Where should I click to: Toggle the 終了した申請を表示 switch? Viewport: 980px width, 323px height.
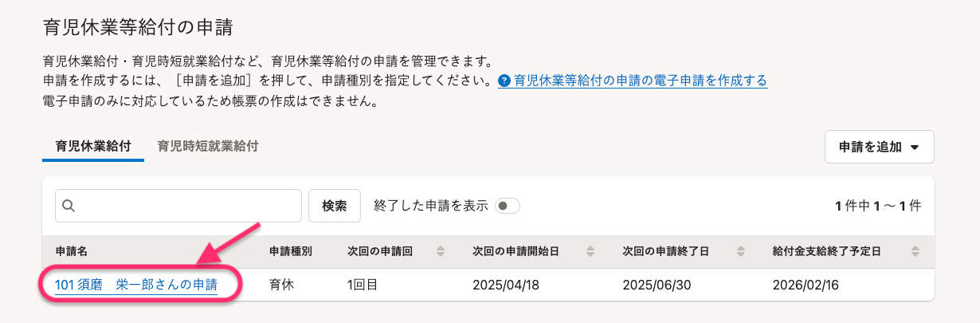[x=507, y=206]
